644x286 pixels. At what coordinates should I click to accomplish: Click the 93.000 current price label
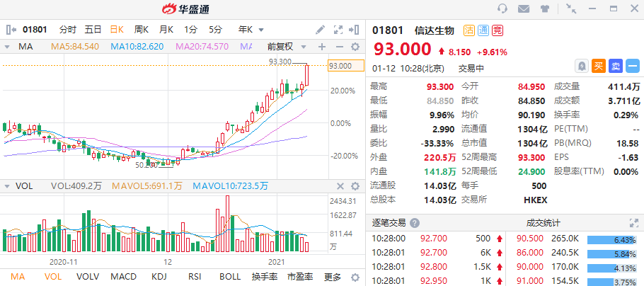click(x=346, y=66)
